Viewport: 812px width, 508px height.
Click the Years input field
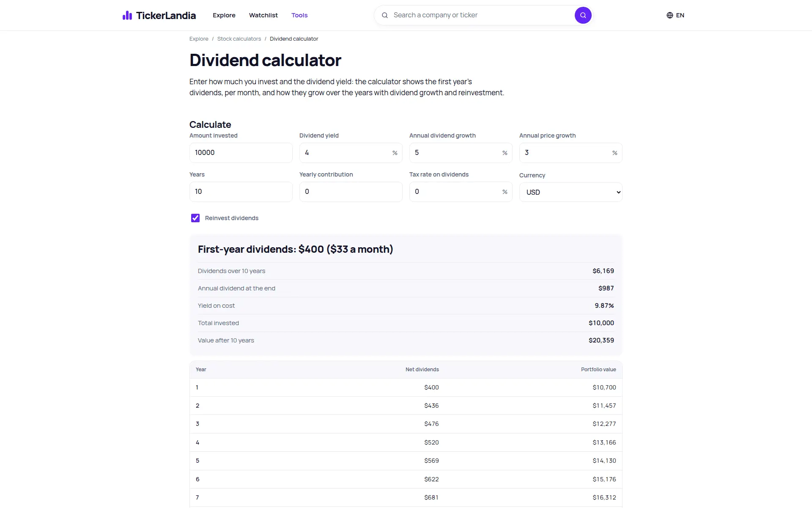point(241,192)
